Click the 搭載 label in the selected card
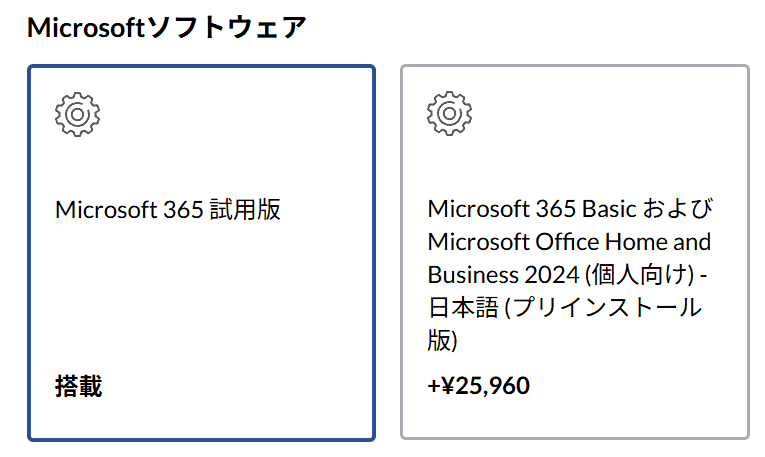 (x=79, y=386)
